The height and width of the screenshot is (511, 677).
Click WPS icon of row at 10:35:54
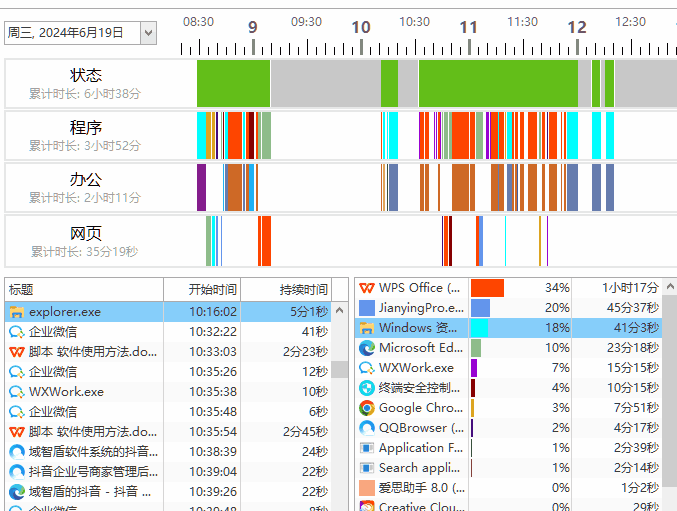[17, 432]
